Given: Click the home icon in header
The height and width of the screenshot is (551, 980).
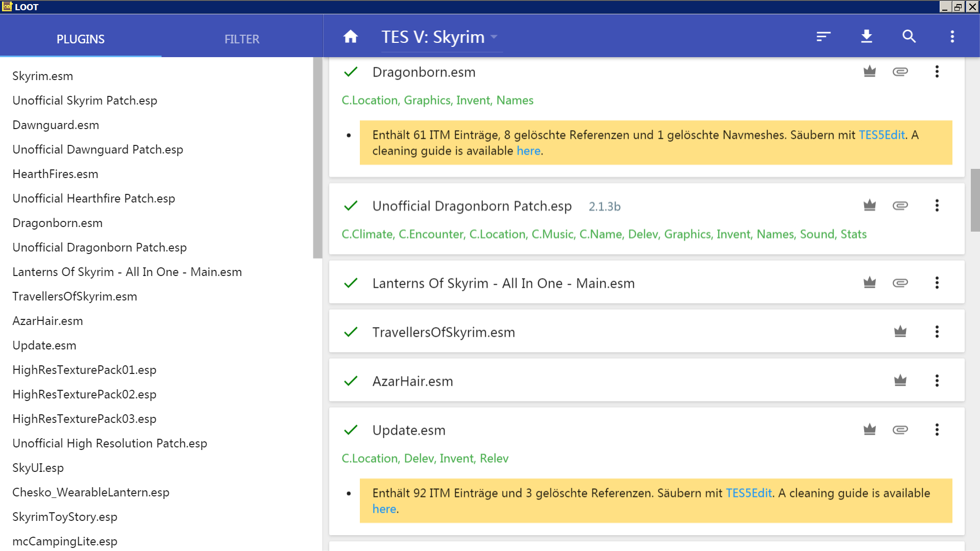Looking at the screenshot, I should click(351, 37).
